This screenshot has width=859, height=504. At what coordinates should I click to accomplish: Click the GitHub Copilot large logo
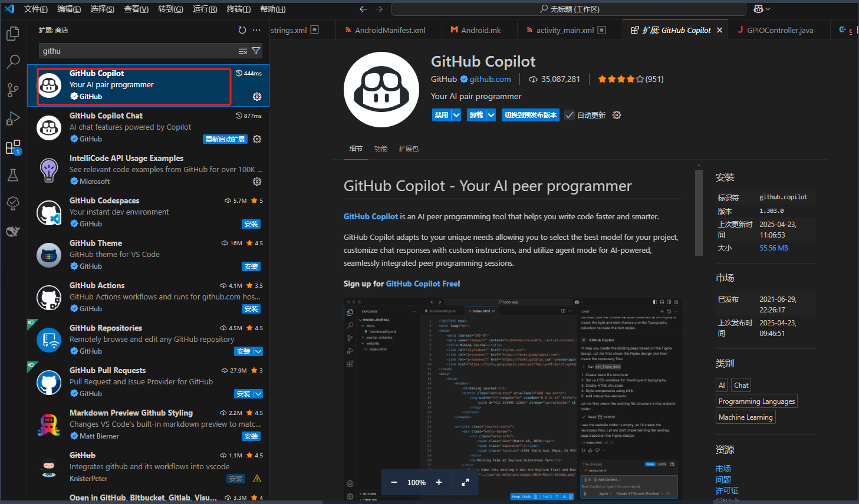(x=381, y=90)
